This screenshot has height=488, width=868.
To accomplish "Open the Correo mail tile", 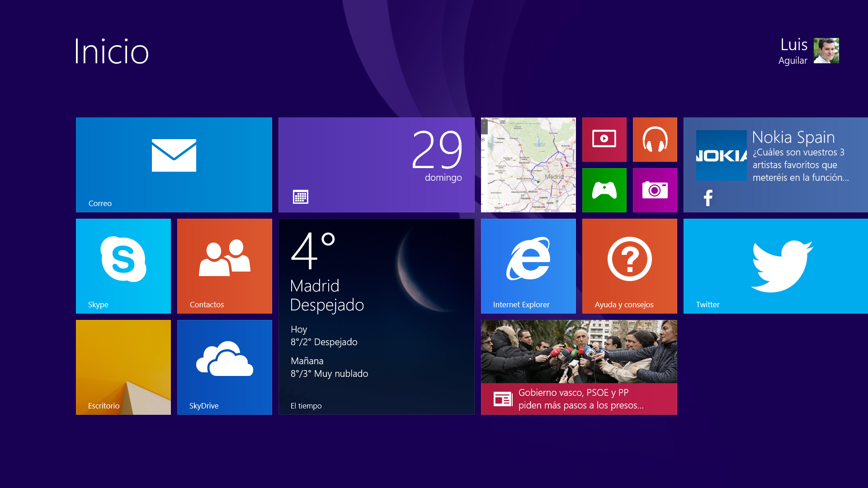I will [x=174, y=165].
